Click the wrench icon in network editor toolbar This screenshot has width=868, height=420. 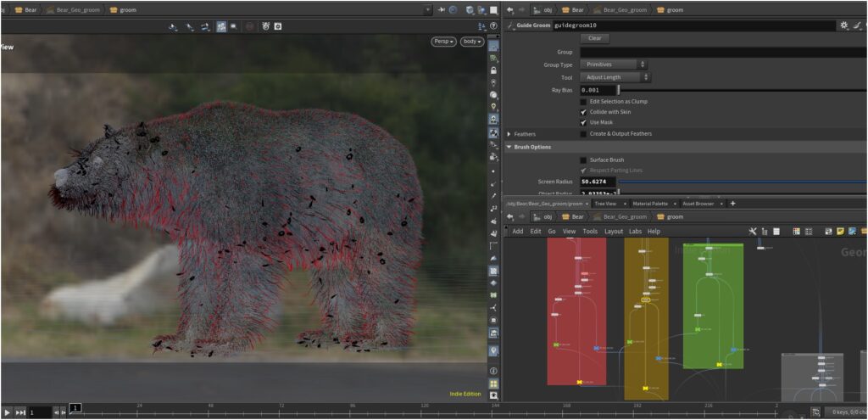click(x=753, y=231)
